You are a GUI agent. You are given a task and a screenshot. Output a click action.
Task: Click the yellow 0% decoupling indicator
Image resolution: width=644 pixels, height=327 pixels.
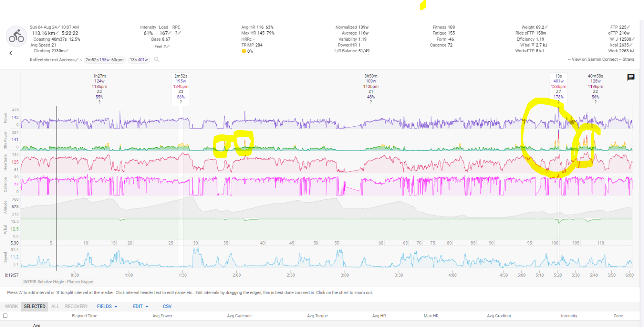pos(247,51)
